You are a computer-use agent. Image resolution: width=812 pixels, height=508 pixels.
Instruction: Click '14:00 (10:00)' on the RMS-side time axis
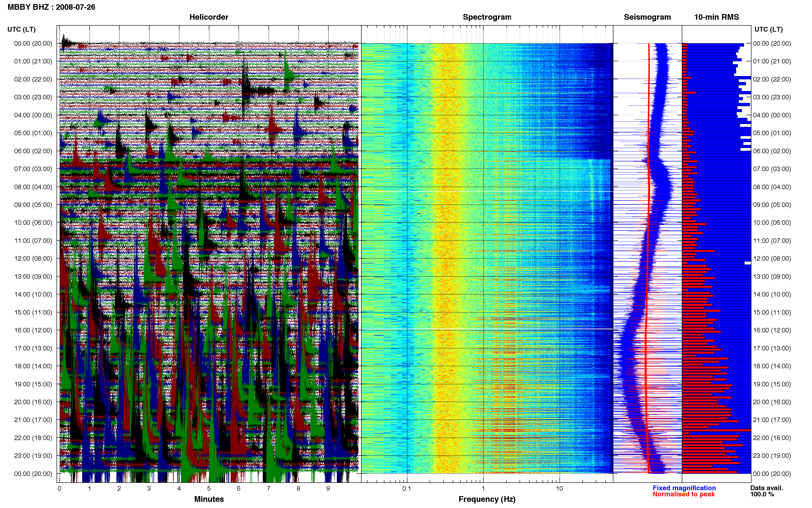point(772,294)
